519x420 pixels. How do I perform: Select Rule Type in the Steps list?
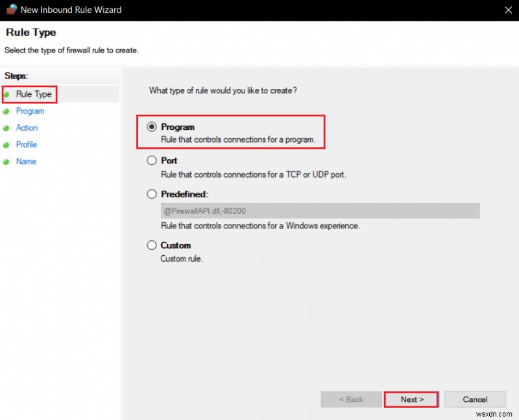34,94
